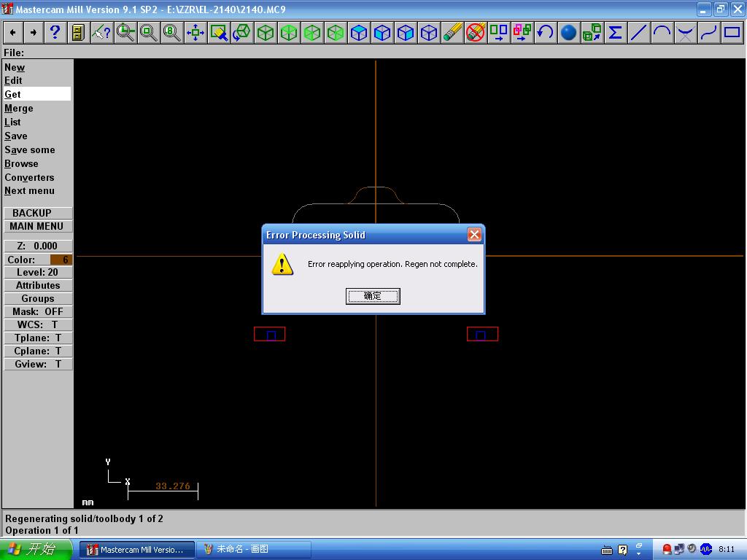Viewport: 747px width, 560px height.
Task: Click the undo arrow toolbar icon
Action: [545, 32]
